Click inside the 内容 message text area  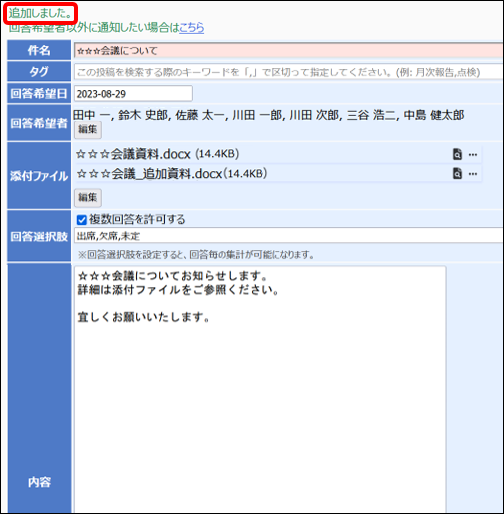click(260, 389)
